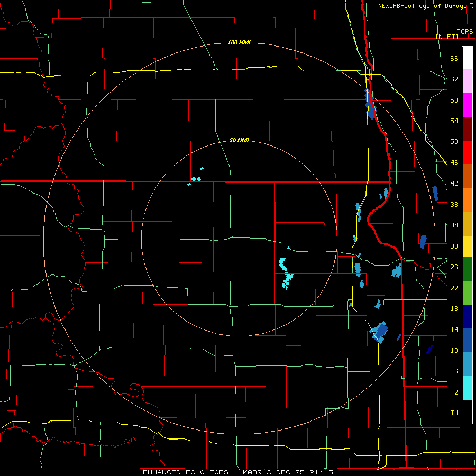
Task: Click the '2' legend label
Action: (456, 392)
